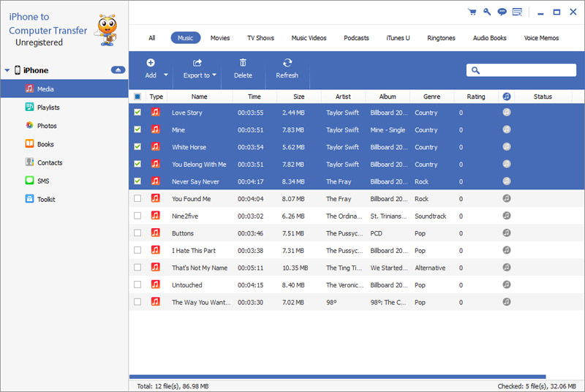Open the shopping cart purchase icon

472,12
